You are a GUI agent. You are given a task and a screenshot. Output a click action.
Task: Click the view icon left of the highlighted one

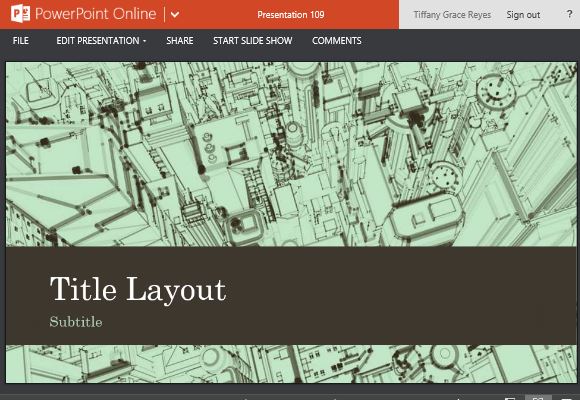click(x=510, y=399)
